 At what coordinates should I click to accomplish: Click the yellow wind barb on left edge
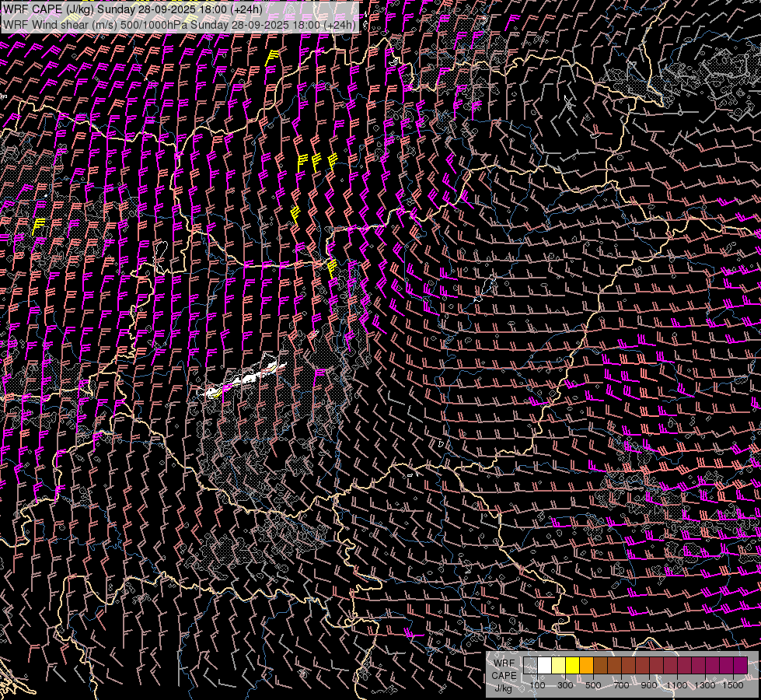click(x=38, y=225)
